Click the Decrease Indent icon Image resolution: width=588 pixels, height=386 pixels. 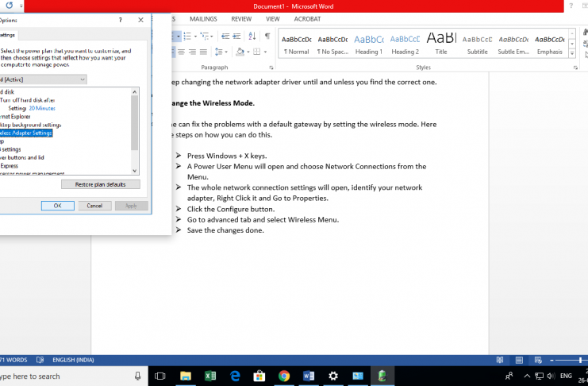(225, 36)
